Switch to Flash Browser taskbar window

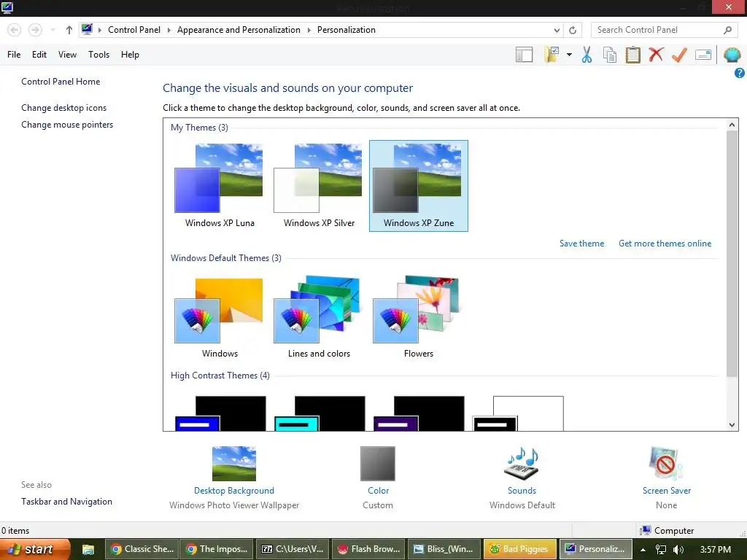(x=368, y=549)
